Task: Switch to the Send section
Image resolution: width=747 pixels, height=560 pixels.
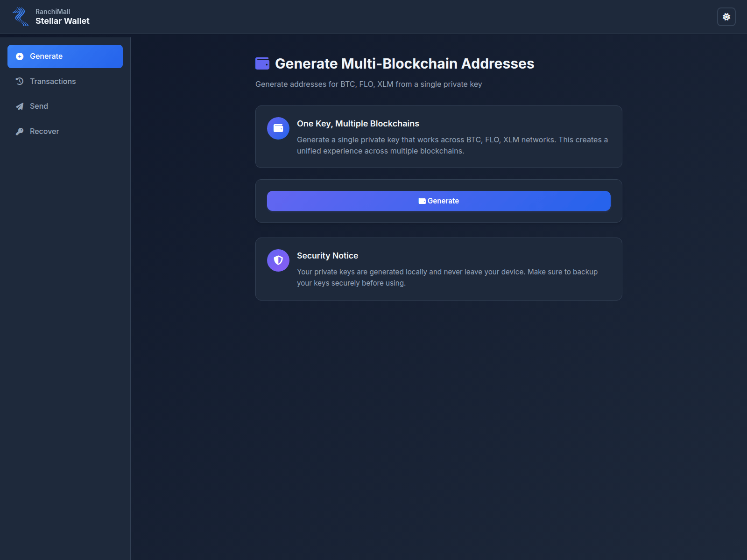Action: 39,106
